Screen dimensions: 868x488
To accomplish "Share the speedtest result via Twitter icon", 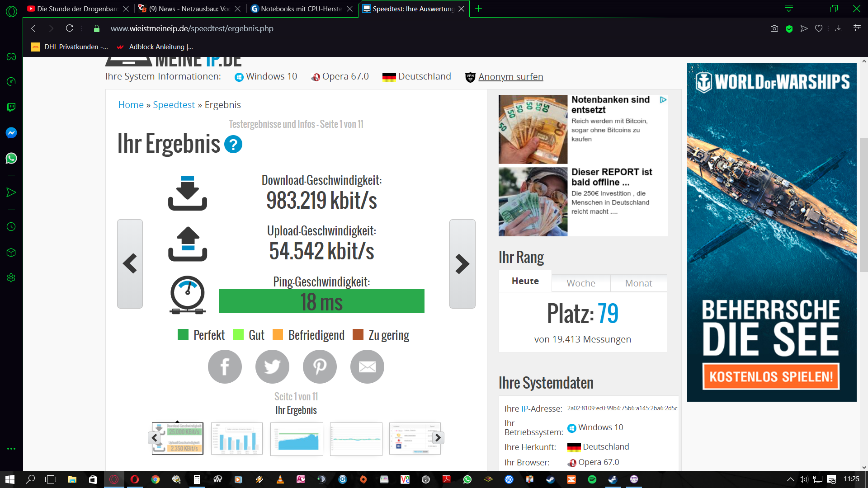I will 272,366.
